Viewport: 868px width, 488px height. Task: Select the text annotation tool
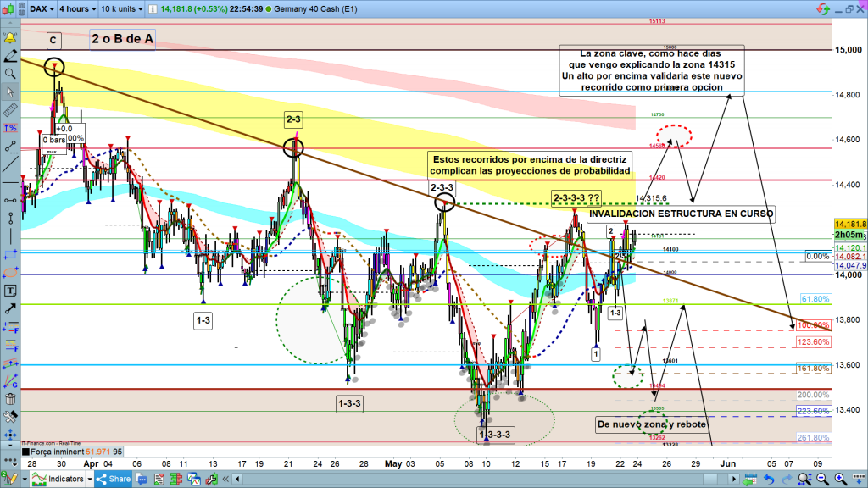pyautogui.click(x=10, y=291)
